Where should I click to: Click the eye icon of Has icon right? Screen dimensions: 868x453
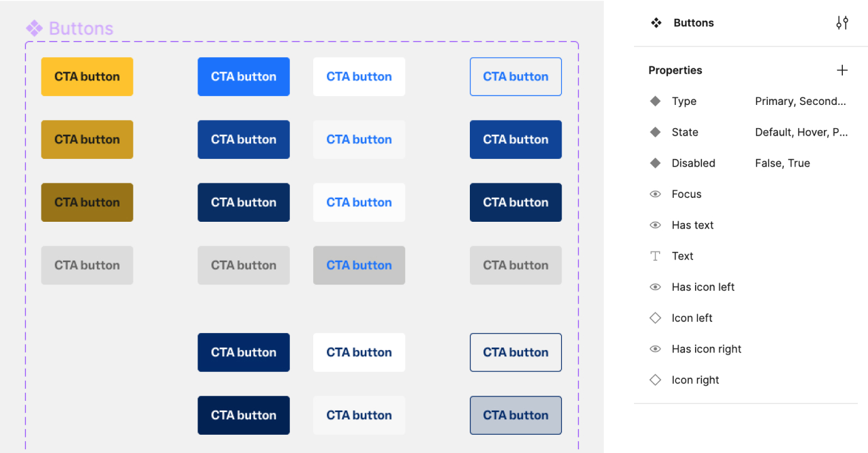pos(655,349)
